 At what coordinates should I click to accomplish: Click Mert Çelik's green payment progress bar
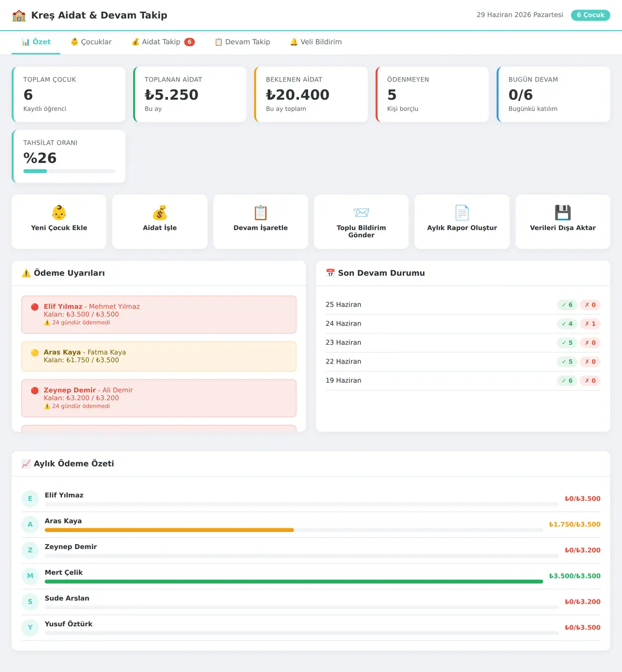tap(294, 582)
